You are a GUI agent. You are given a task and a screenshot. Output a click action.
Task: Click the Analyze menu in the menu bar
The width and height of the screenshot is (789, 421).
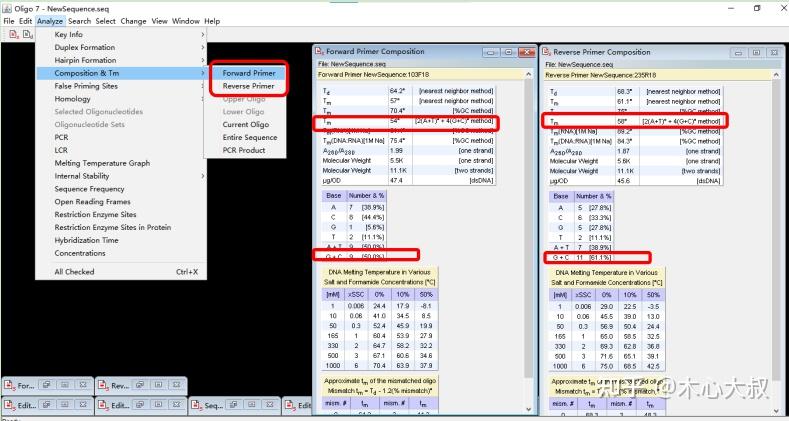[x=50, y=21]
